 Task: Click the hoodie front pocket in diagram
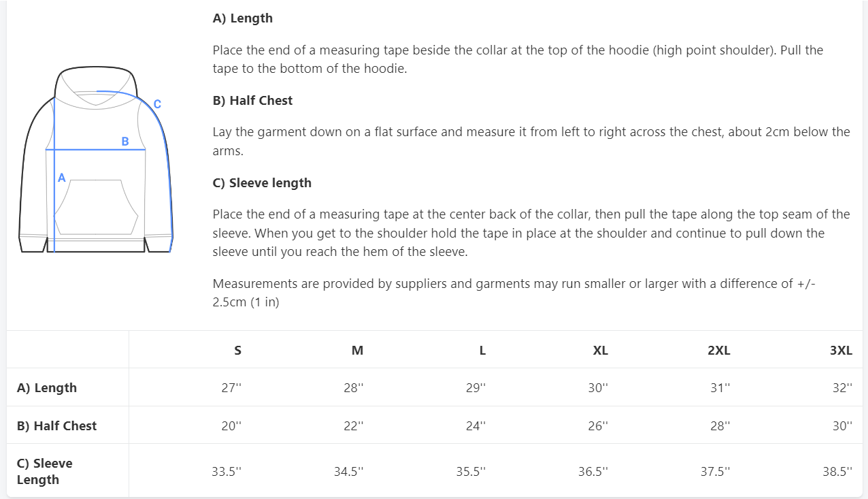96,208
